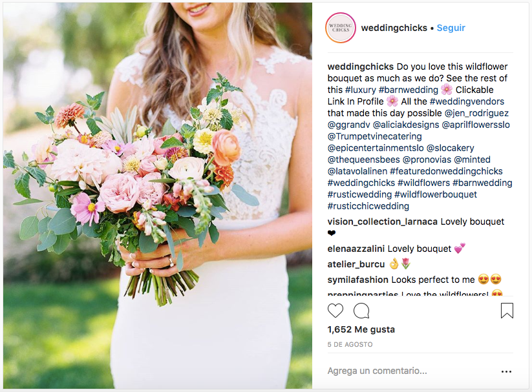Click the Seguir follow link
The height and width of the screenshot is (392, 532).
click(x=451, y=28)
